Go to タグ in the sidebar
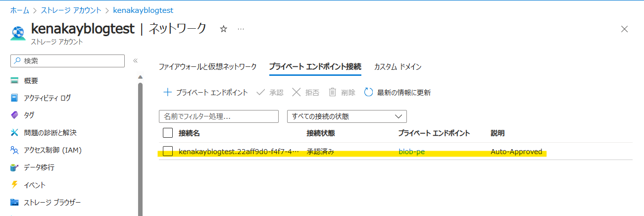644x216 pixels. pos(29,115)
